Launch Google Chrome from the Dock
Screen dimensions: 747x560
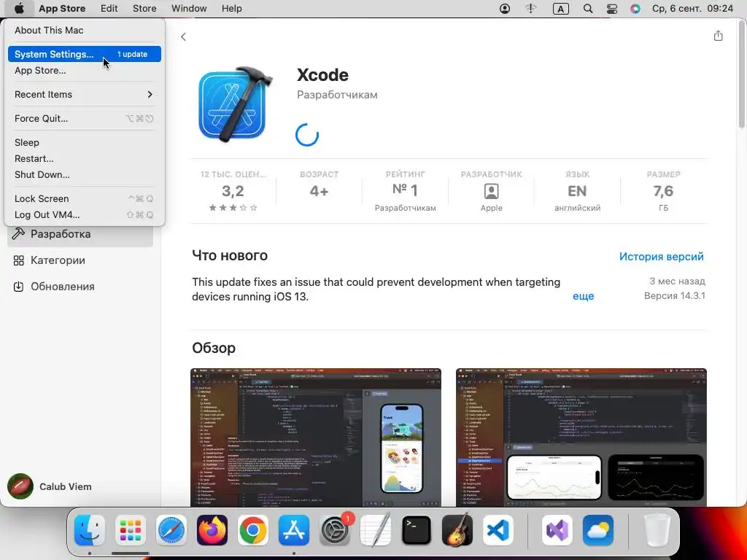tap(253, 530)
